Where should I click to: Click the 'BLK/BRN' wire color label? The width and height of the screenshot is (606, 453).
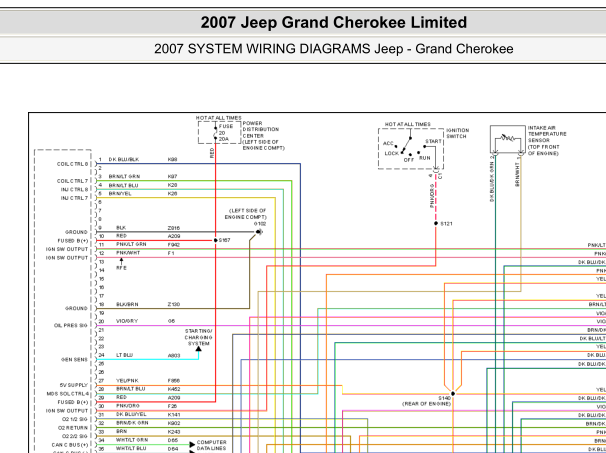[127, 304]
